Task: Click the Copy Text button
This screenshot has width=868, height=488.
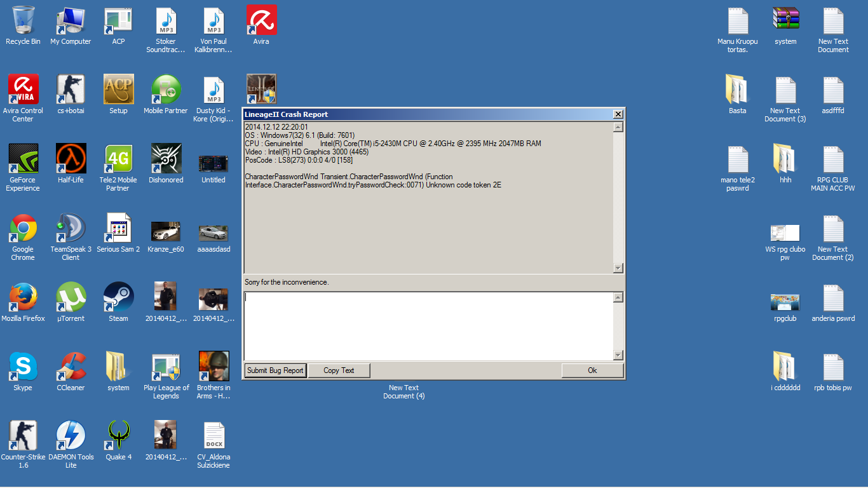Action: tap(339, 370)
